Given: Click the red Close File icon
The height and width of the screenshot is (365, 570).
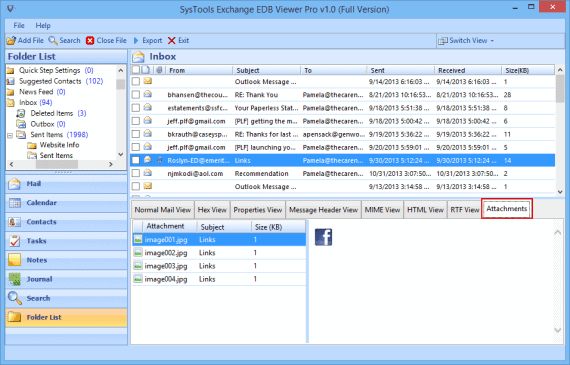Looking at the screenshot, I should [90, 40].
